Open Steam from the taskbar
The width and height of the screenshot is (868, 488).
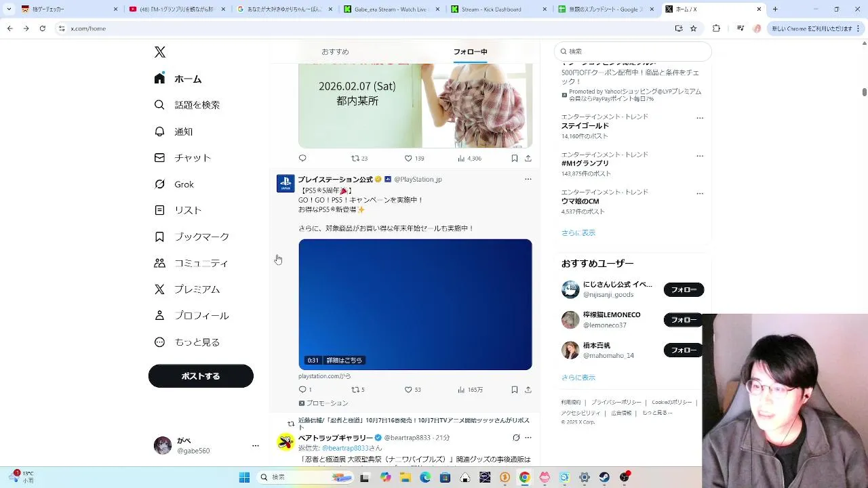pyautogui.click(x=604, y=477)
